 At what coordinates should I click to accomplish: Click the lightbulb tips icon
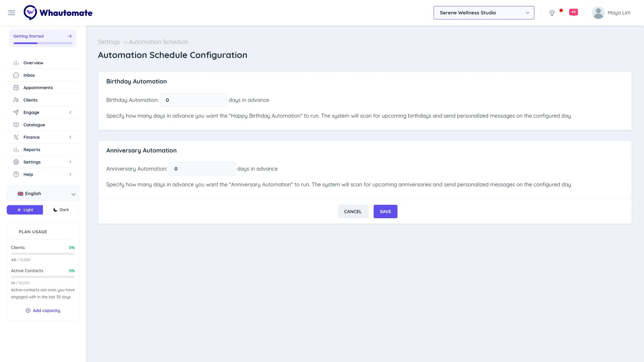coord(552,13)
